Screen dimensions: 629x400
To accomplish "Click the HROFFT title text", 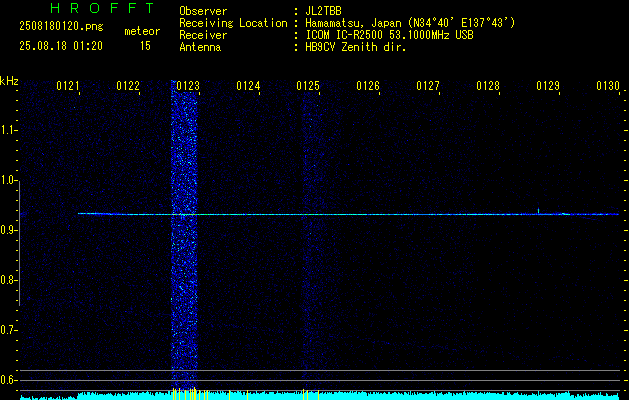I will (102, 8).
